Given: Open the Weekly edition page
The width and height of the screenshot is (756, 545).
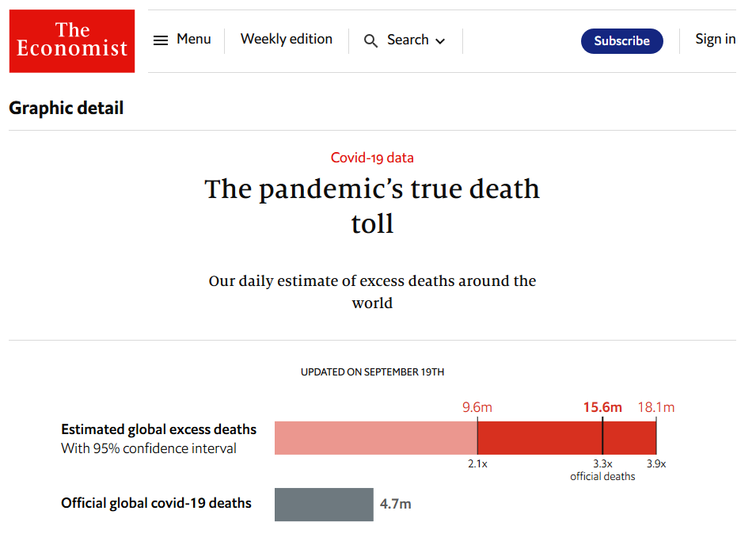Looking at the screenshot, I should (x=287, y=39).
